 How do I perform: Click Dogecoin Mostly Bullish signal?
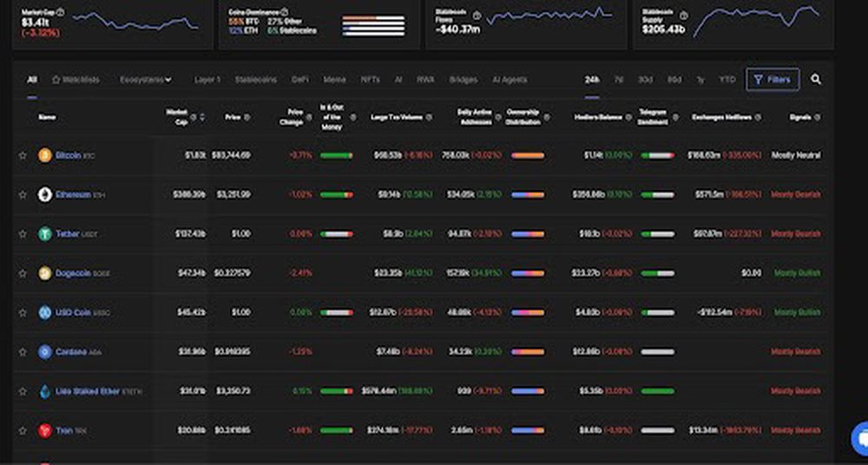pos(798,273)
